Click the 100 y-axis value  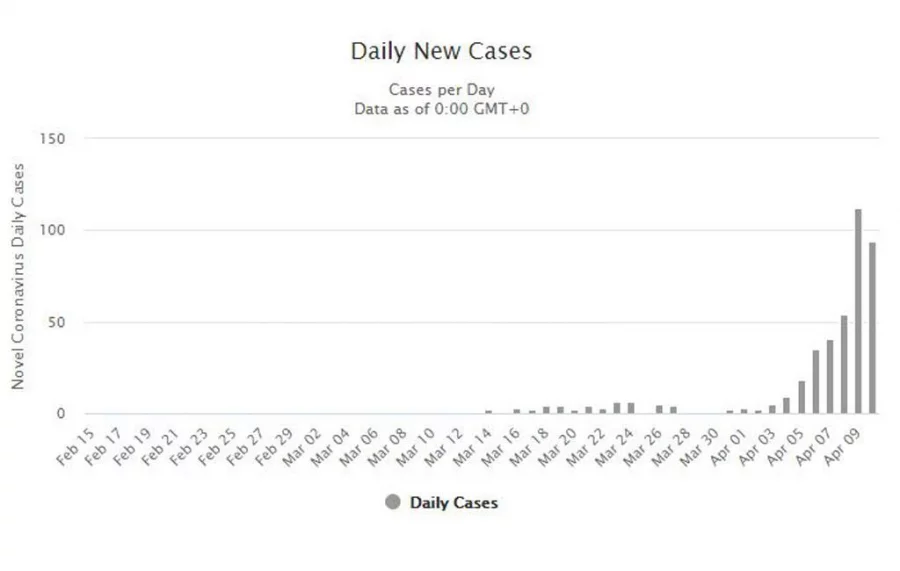coord(52,231)
